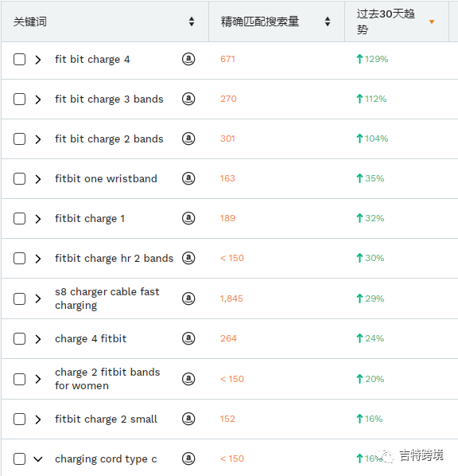Click keyword text fitbit charge 2 small
Screen dimensions: 458x476
106,419
